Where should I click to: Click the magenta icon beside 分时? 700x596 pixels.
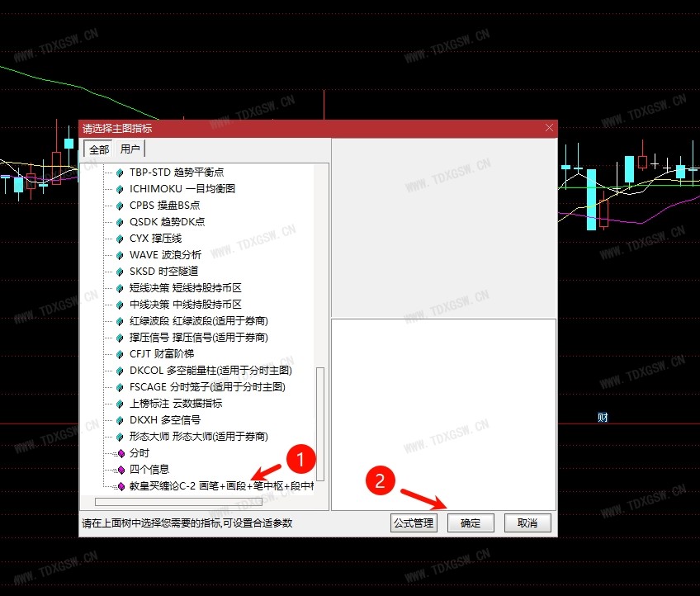click(x=121, y=453)
